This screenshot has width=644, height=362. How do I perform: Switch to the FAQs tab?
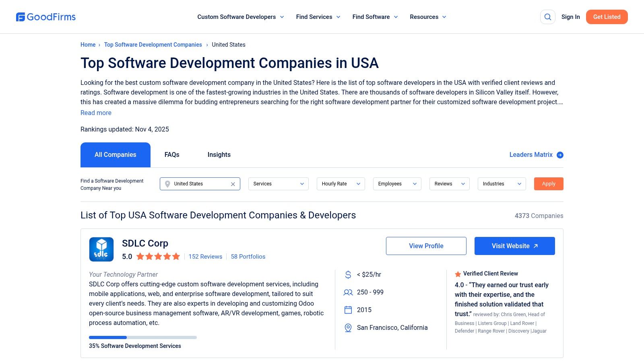tap(171, 154)
